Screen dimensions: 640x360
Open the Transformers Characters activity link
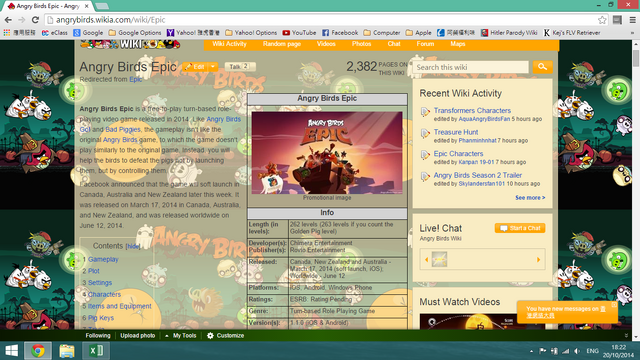coord(472,111)
